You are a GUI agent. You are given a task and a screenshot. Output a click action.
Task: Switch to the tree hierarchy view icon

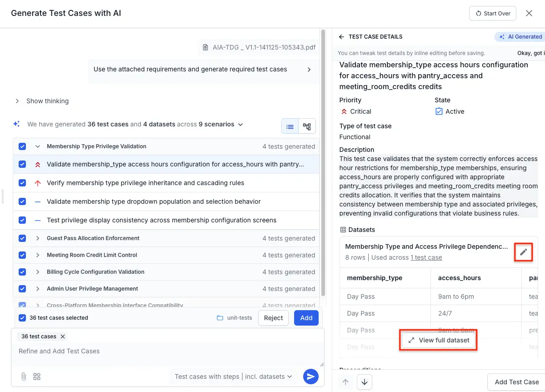[x=307, y=126]
